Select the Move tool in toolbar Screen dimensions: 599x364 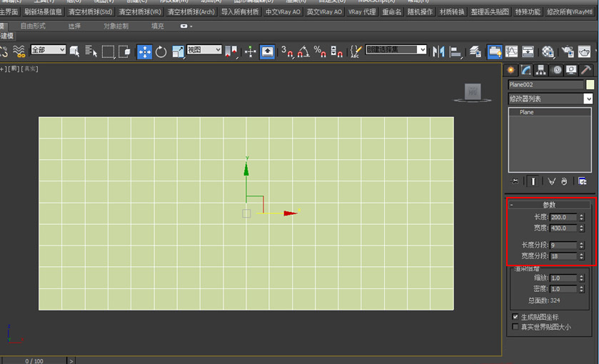(144, 51)
